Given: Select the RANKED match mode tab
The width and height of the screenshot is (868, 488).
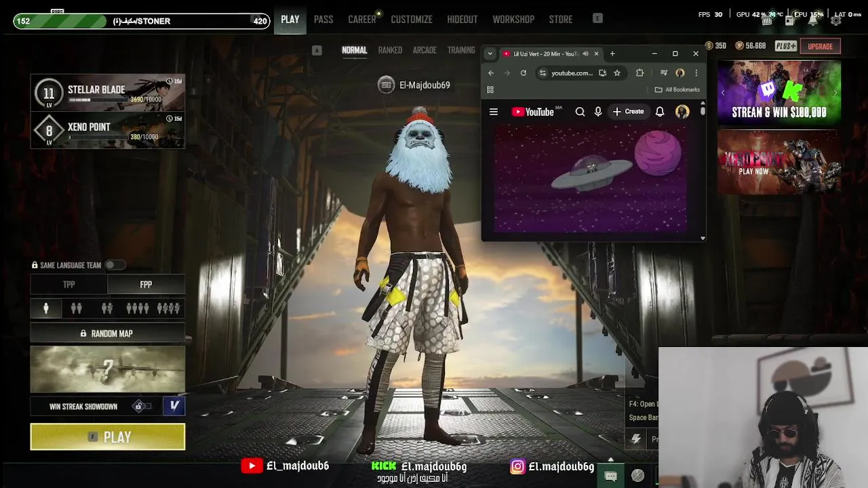Looking at the screenshot, I should [390, 50].
